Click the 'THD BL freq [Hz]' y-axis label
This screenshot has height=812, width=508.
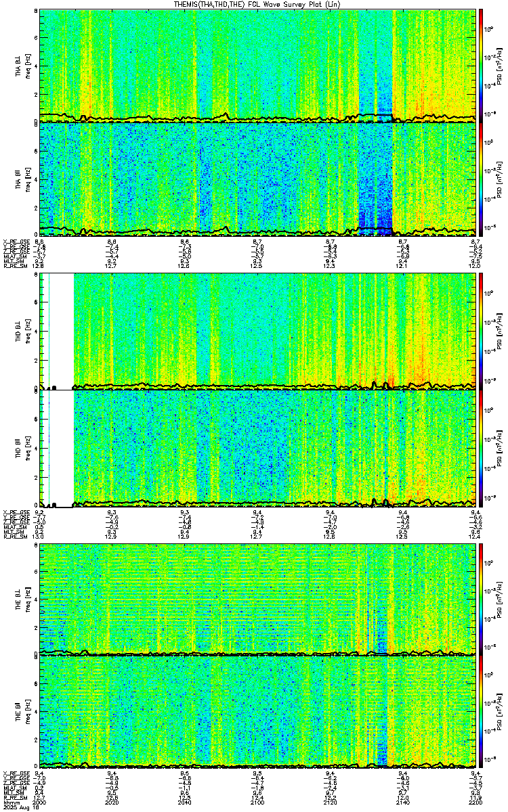coord(22,332)
